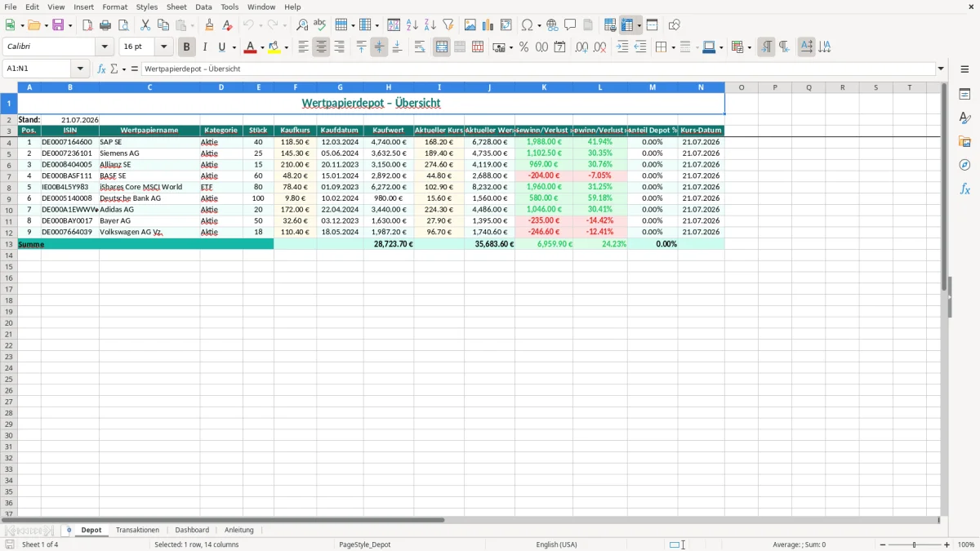Expand the formula bar arrow
The height and width of the screenshot is (551, 980).
pyautogui.click(x=941, y=69)
